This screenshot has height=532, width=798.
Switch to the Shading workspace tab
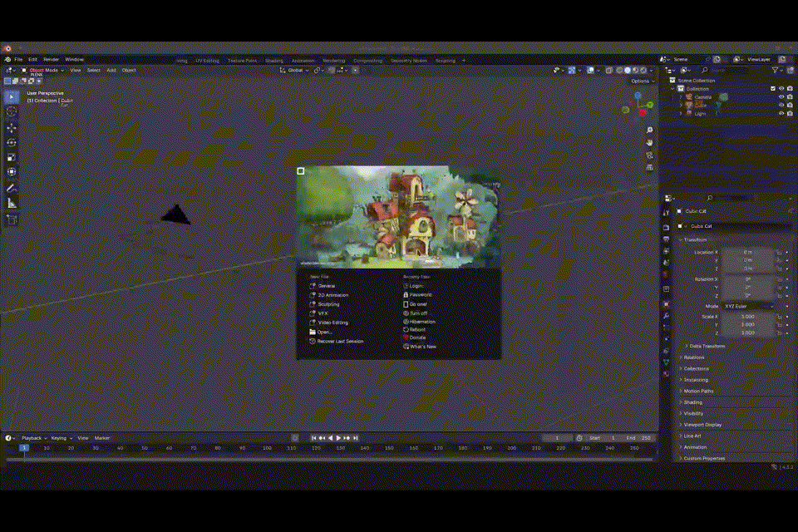273,61
